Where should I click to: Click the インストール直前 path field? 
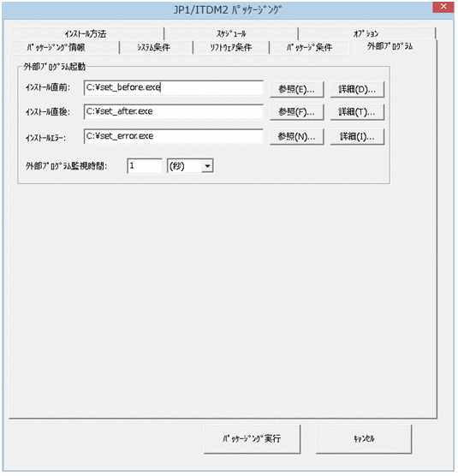click(x=173, y=87)
